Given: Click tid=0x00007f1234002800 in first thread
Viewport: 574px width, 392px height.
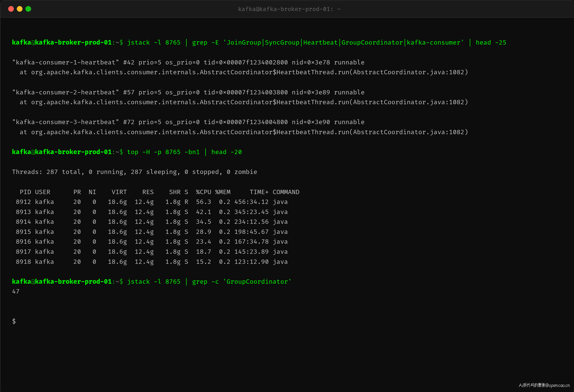Looking at the screenshot, I should point(246,62).
